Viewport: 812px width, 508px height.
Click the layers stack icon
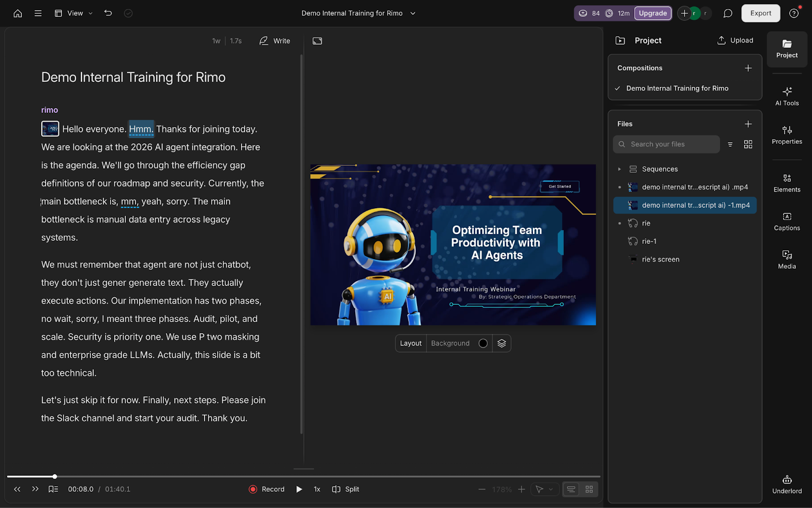501,343
